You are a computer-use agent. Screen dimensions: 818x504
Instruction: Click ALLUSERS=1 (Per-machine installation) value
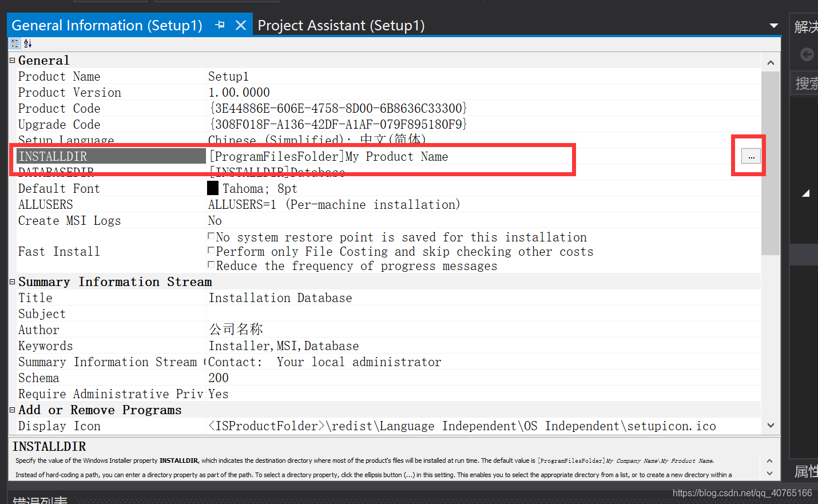[334, 205]
